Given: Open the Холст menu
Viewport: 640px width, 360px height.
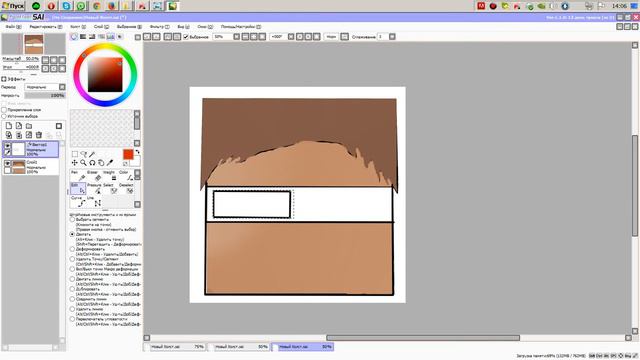Looking at the screenshot, I should [78, 27].
